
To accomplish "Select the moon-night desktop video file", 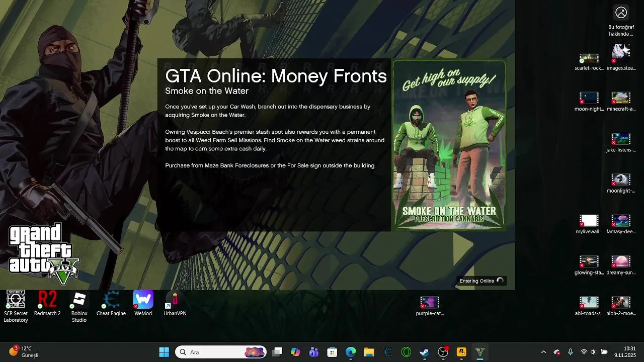I will [589, 102].
